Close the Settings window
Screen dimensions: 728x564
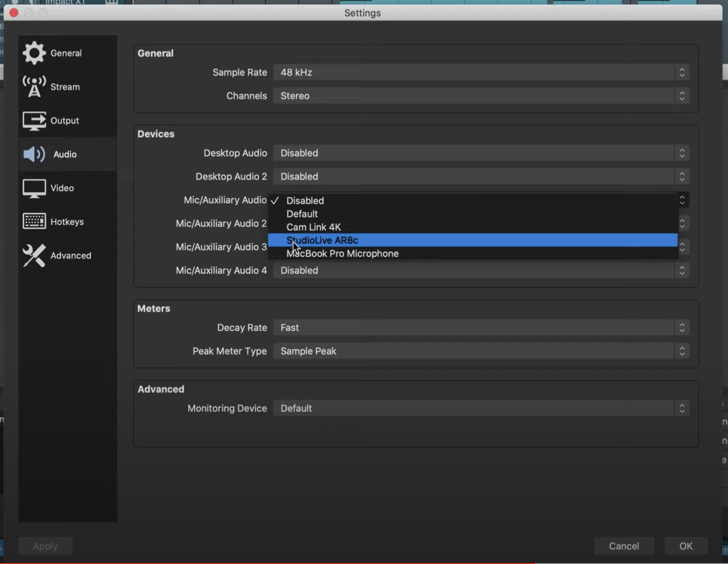[x=14, y=13]
